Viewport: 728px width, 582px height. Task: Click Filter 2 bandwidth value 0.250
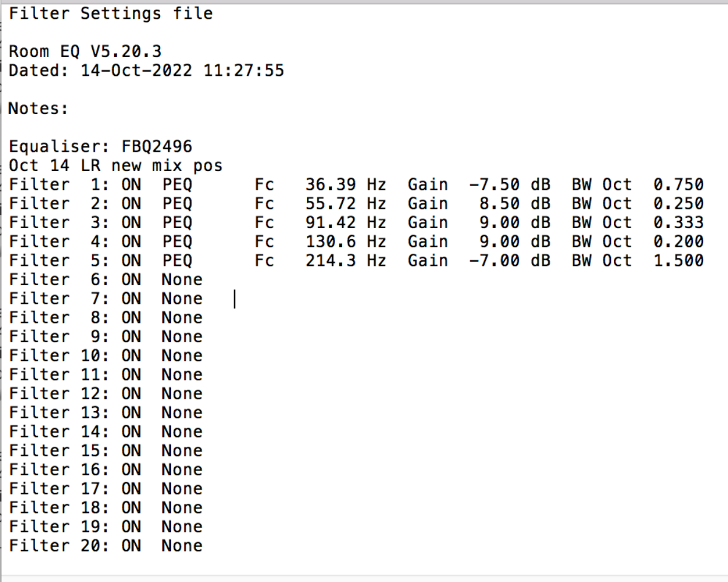click(x=678, y=203)
